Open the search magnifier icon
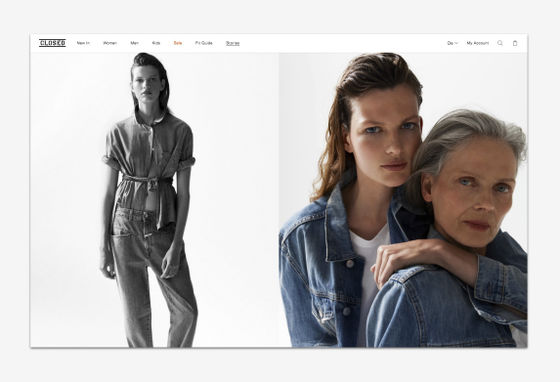The height and width of the screenshot is (382, 560). (x=500, y=43)
